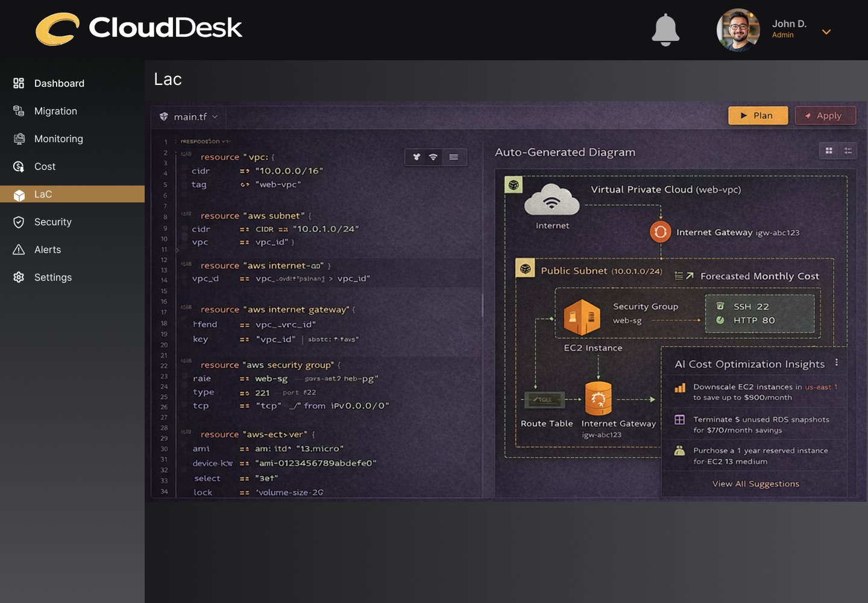Switch the diagram to list view

point(848,151)
